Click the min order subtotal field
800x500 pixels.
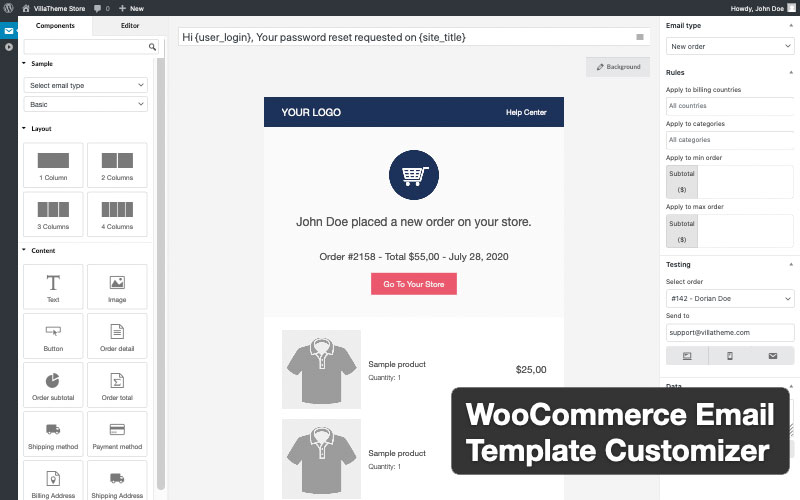click(x=745, y=182)
